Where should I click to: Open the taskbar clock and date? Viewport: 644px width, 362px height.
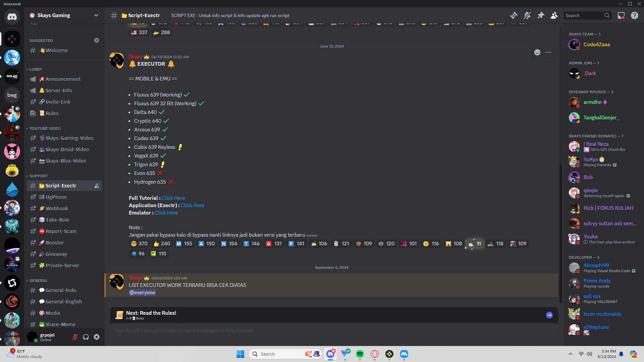pos(606,354)
